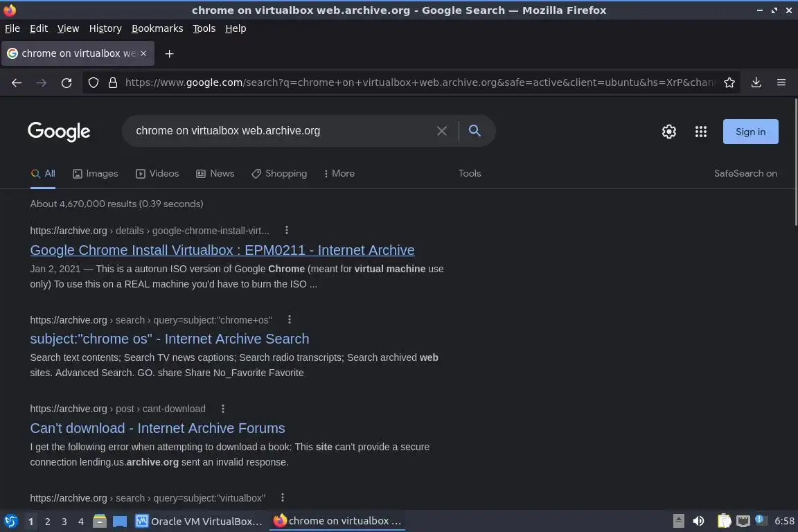This screenshot has height=532, width=798.
Task: Open the Bookmarks menu
Action: pyautogui.click(x=157, y=28)
